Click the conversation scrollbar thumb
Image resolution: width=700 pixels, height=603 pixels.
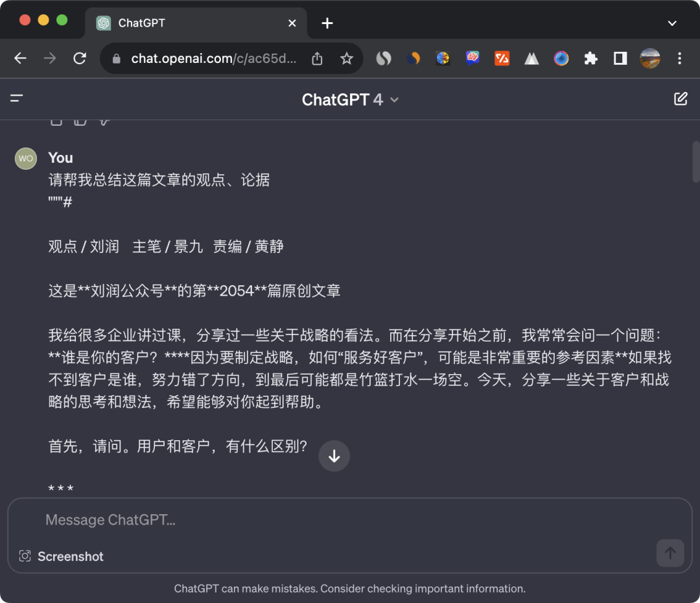tap(695, 161)
